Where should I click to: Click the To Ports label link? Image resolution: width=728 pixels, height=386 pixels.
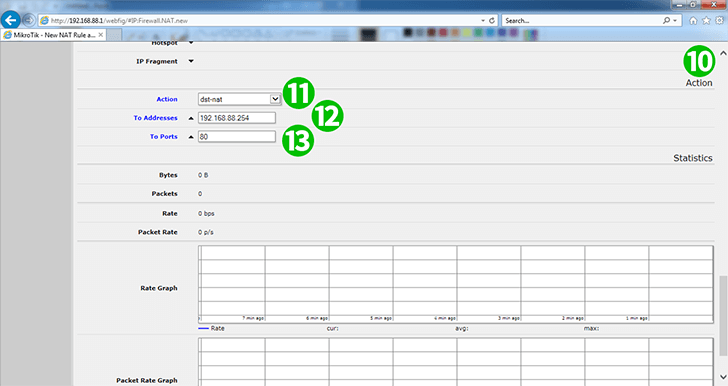pyautogui.click(x=163, y=137)
